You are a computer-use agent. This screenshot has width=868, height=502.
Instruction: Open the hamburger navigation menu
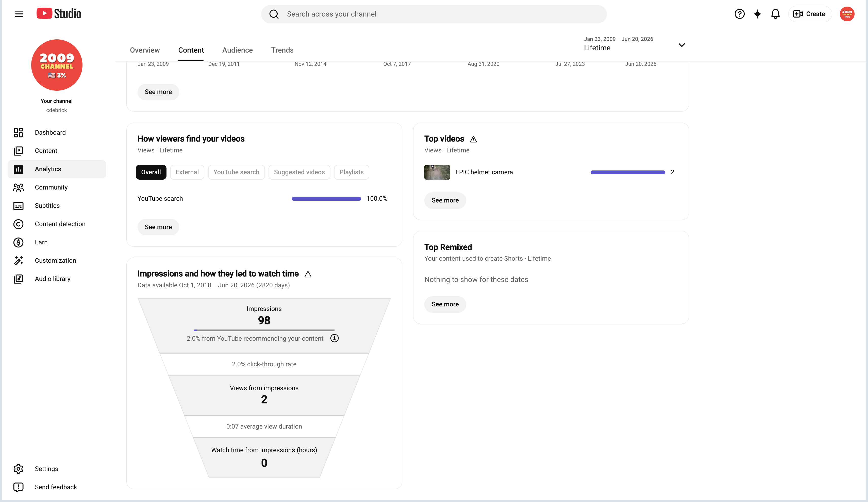(19, 14)
